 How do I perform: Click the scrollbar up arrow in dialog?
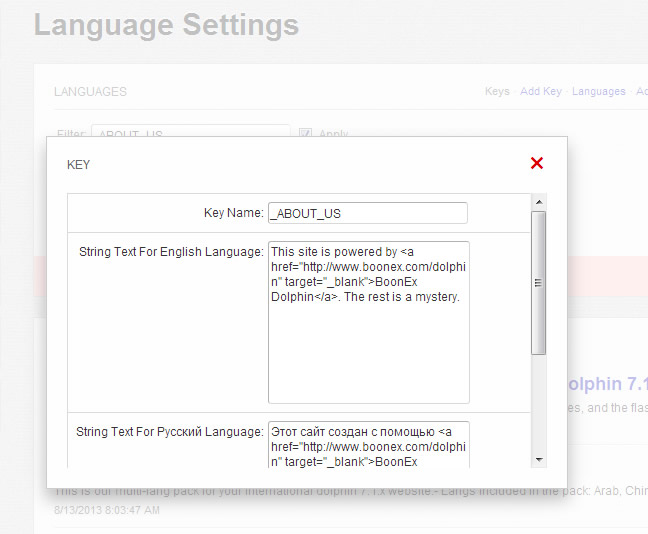[x=539, y=203]
